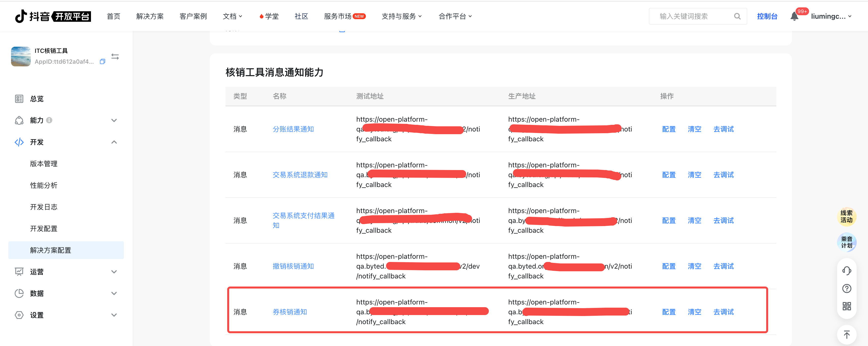
Task: Select 版本管理 in sidebar
Action: tap(44, 164)
